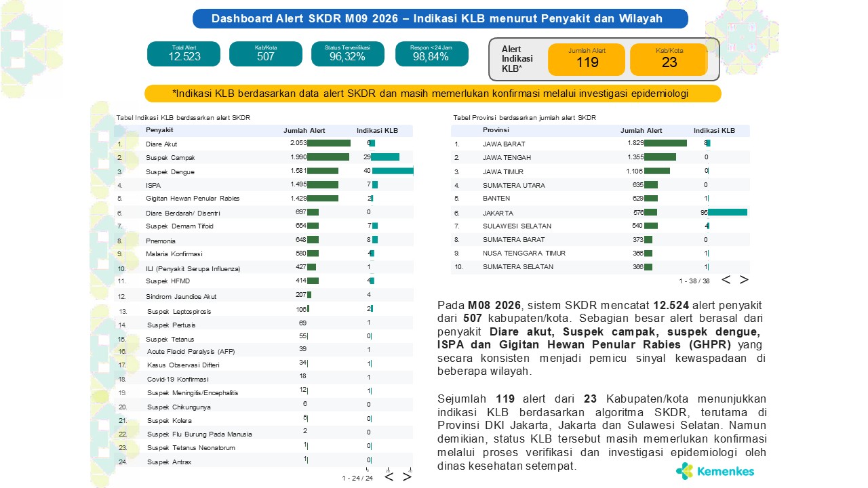Click the yellow Kab/Kota 23 card
This screenshot has width=868, height=488.
click(x=669, y=60)
